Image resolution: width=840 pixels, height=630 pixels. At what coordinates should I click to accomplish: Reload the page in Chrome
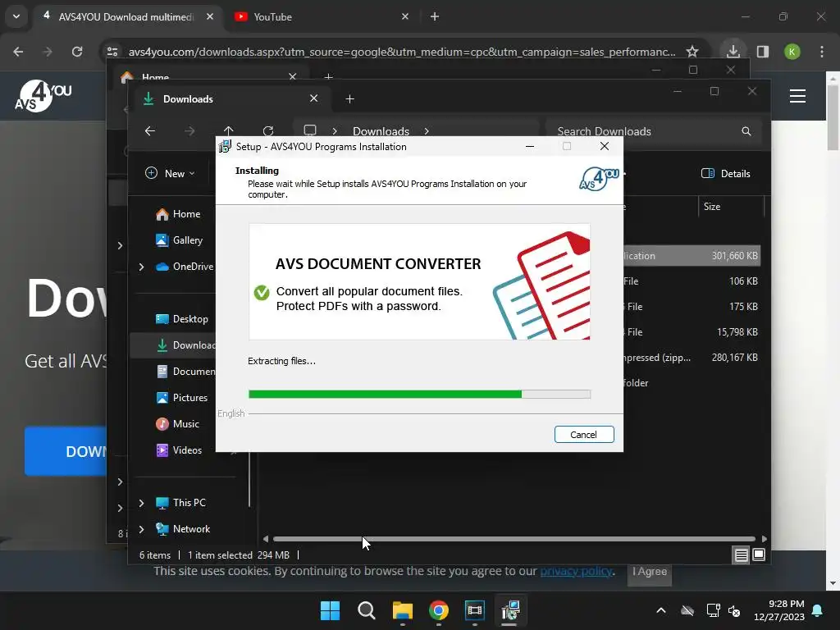pyautogui.click(x=77, y=52)
